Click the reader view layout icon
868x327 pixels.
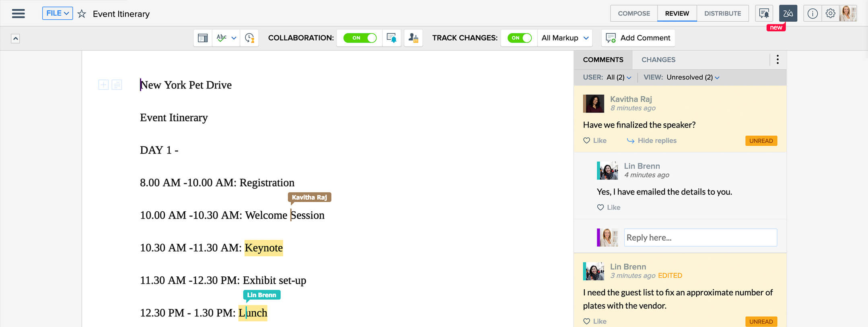pos(203,38)
